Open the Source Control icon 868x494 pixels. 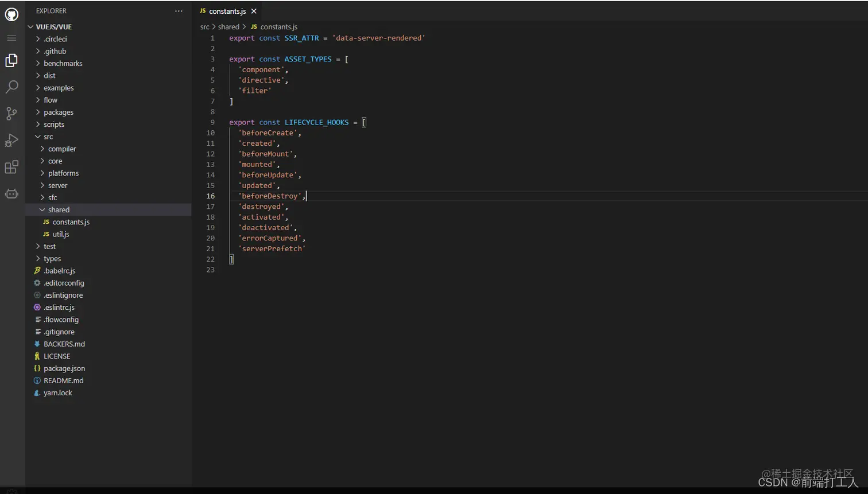(x=11, y=114)
